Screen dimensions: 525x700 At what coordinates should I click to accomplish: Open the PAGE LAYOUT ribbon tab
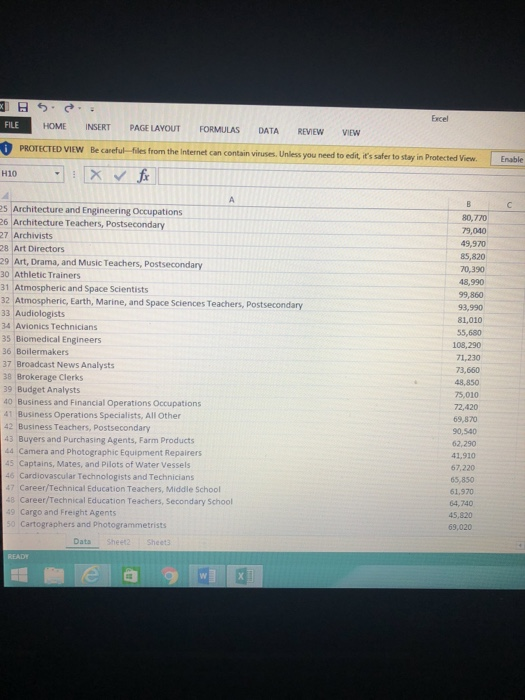155,129
